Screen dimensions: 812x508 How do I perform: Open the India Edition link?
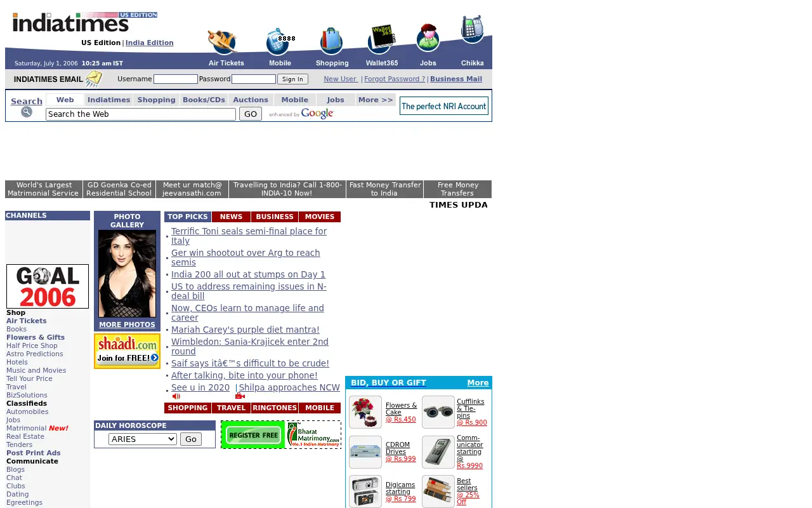click(x=149, y=43)
